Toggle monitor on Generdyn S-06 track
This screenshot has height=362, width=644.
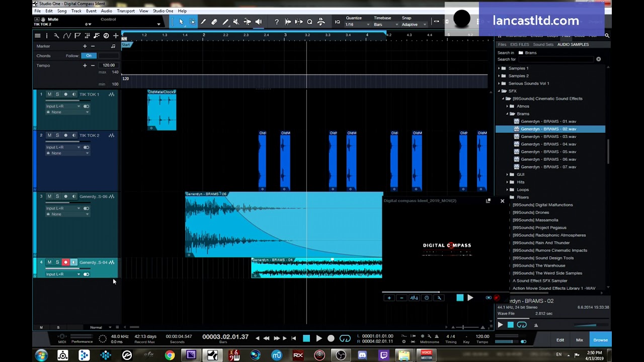tap(73, 196)
